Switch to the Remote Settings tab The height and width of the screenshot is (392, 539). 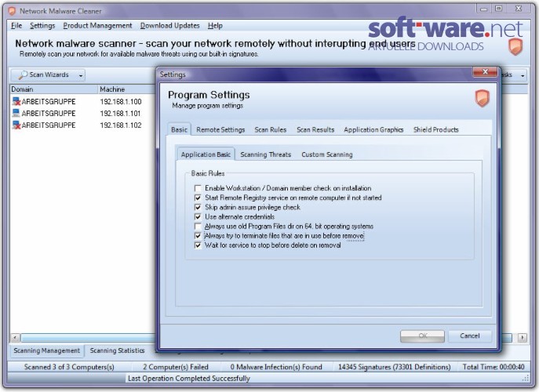point(220,130)
